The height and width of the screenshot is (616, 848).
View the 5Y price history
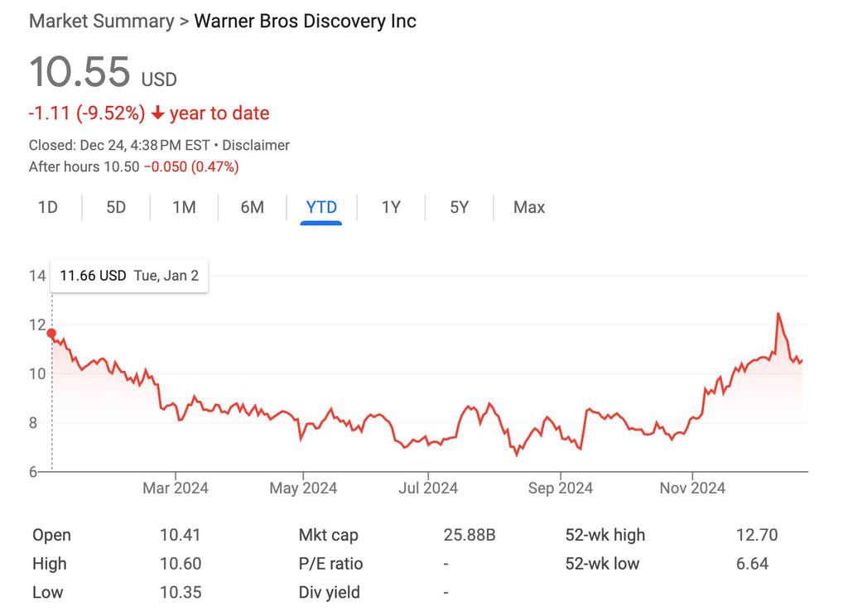[459, 207]
